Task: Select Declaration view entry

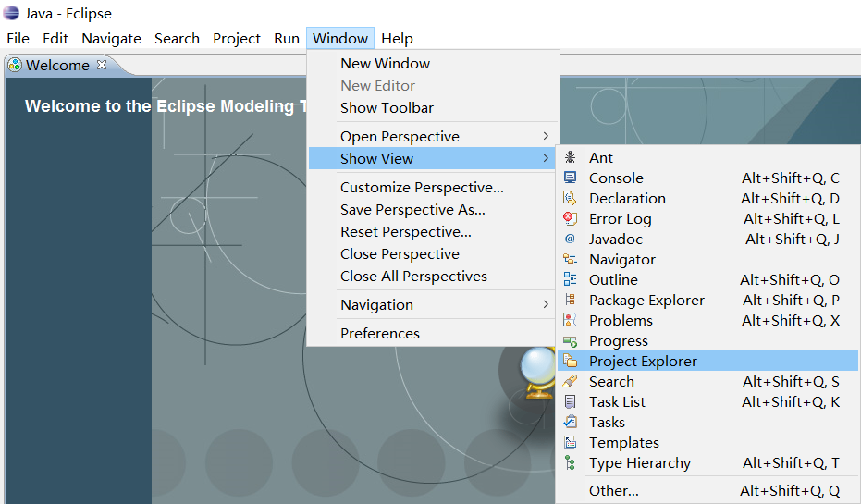Action: (708, 198)
